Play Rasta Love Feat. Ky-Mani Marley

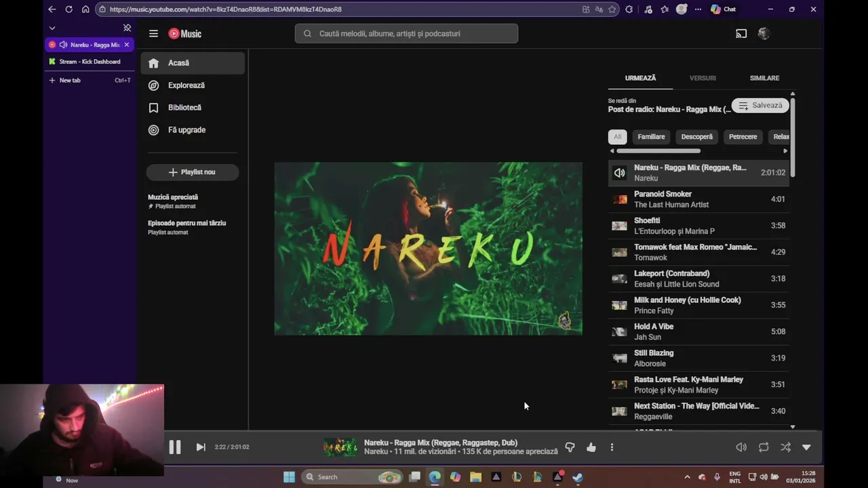click(698, 384)
